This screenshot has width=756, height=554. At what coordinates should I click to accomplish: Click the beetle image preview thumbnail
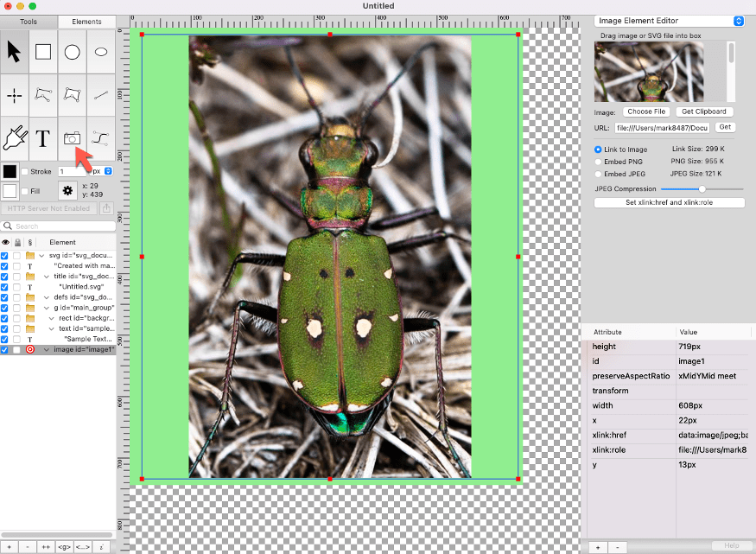pyautogui.click(x=649, y=72)
